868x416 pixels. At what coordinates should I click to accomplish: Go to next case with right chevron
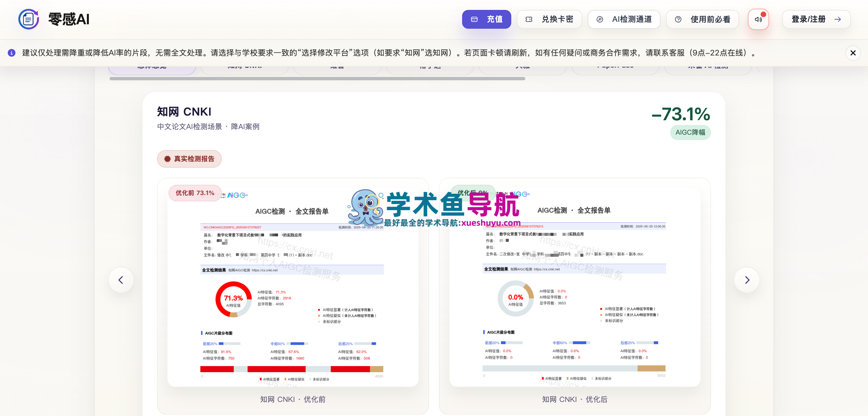tap(747, 280)
